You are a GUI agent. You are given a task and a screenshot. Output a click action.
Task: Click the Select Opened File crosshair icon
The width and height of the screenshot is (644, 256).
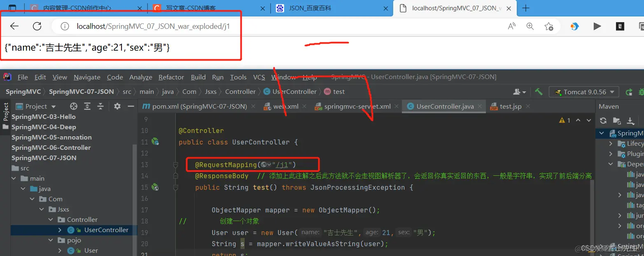(x=74, y=106)
